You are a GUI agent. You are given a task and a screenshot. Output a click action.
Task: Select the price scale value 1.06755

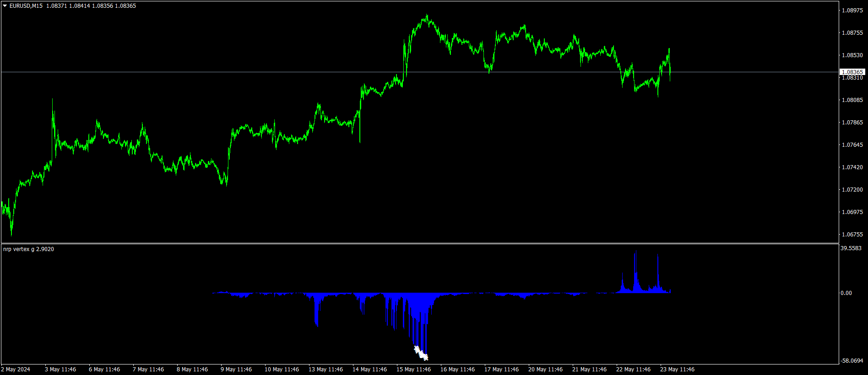[852, 235]
